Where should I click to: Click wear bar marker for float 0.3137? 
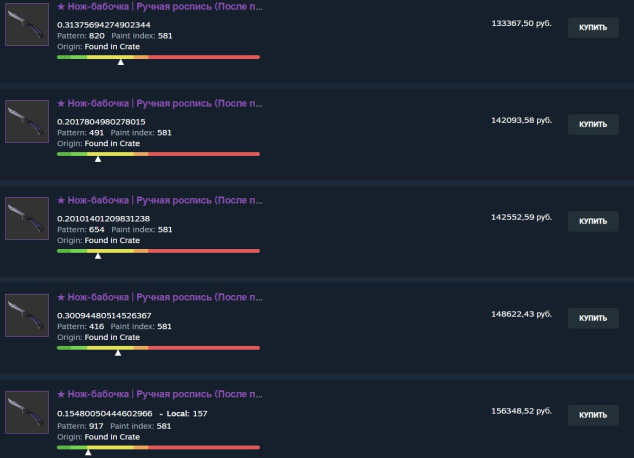120,62
